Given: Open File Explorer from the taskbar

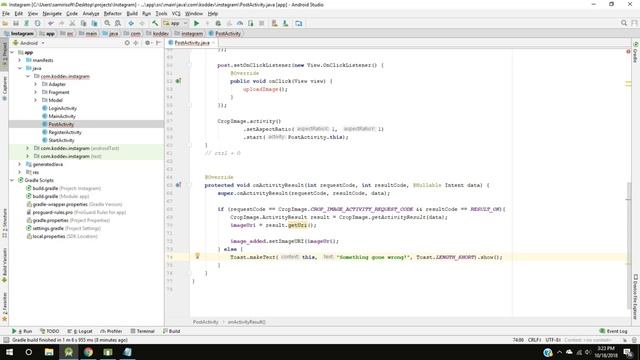Looking at the screenshot, I should 49,352.
